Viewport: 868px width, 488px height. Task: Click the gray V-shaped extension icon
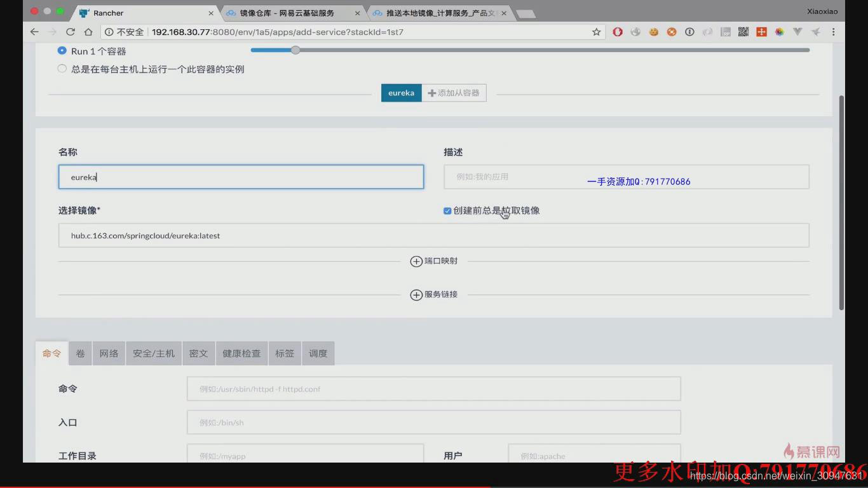point(797,32)
